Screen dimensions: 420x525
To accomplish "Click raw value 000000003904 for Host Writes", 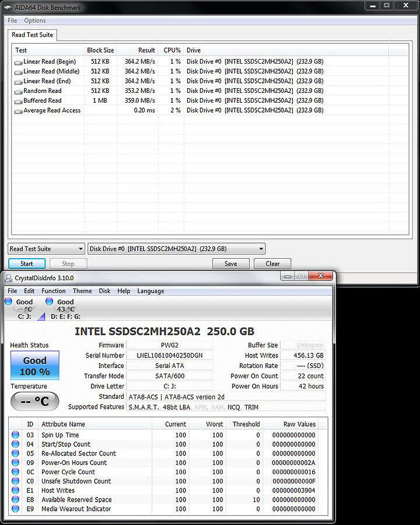I will [293, 490].
